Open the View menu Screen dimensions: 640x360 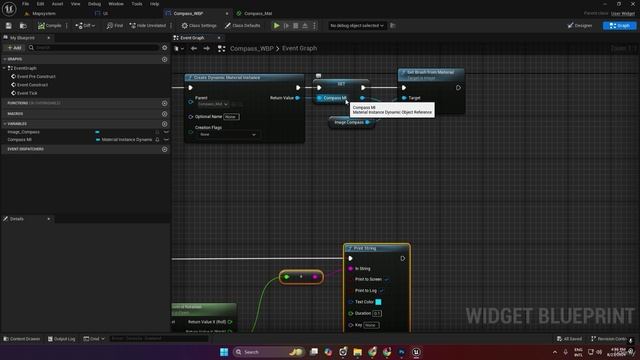(x=76, y=4)
